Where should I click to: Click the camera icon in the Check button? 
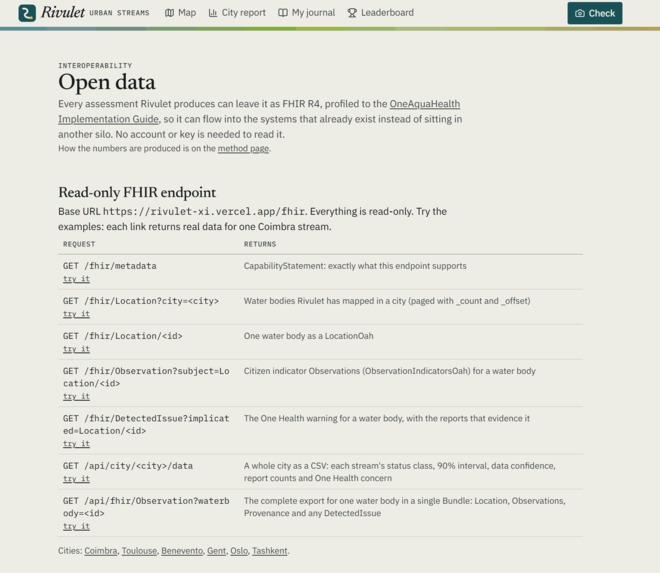coord(580,13)
